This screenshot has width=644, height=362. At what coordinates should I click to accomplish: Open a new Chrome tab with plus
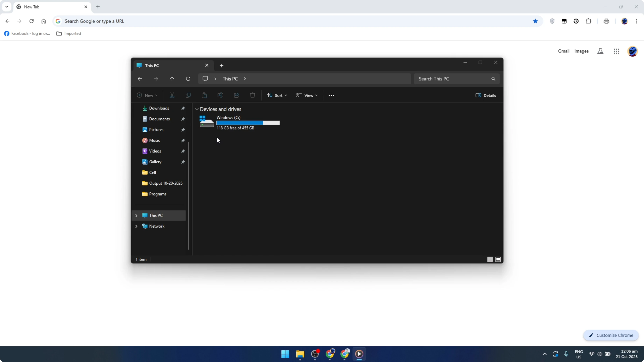pos(98,7)
